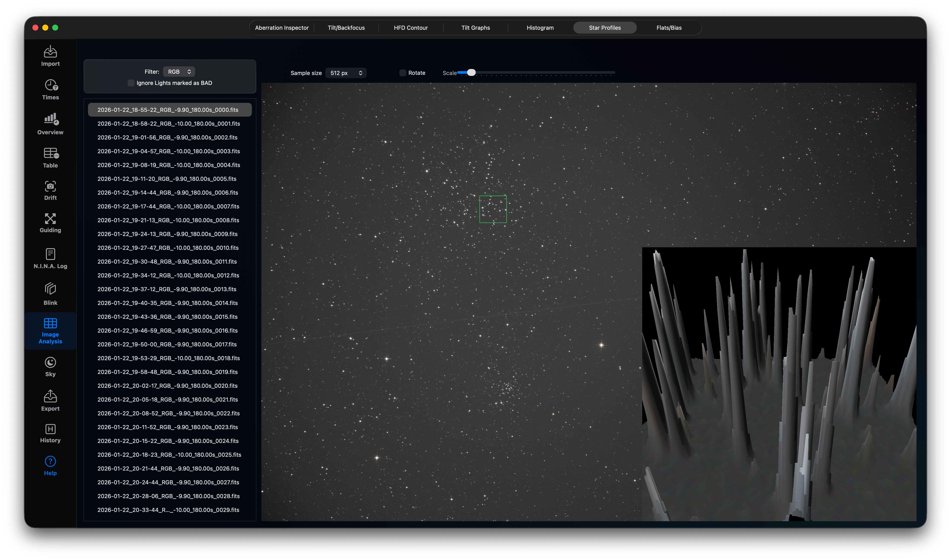
Task: Select file 2026-01-22_19-34-12_RGB_-10.00_180.00s_0012.fits
Action: (x=169, y=275)
